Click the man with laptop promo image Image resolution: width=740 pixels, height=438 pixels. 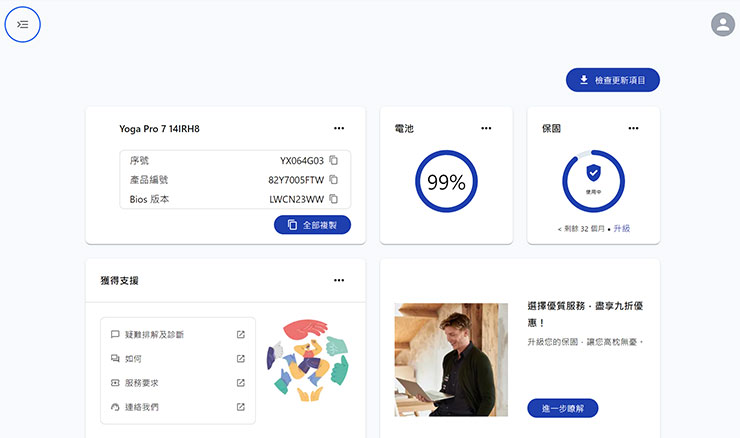coord(451,360)
